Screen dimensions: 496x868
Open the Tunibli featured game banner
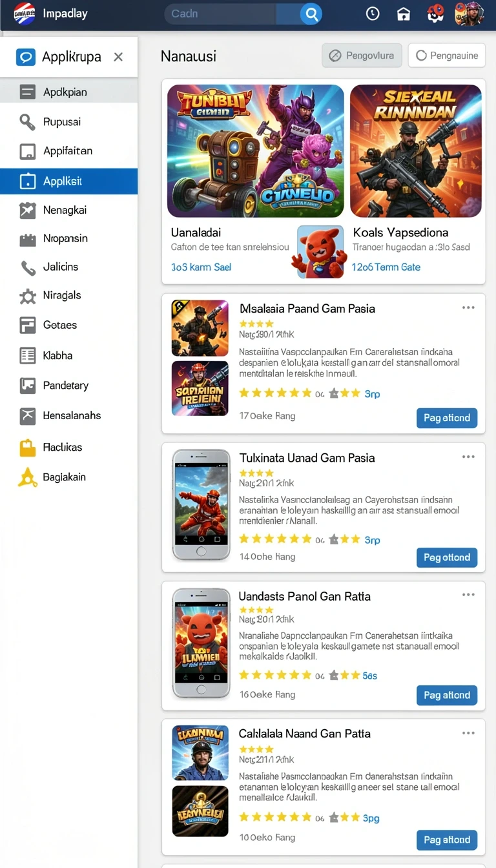[x=256, y=151]
